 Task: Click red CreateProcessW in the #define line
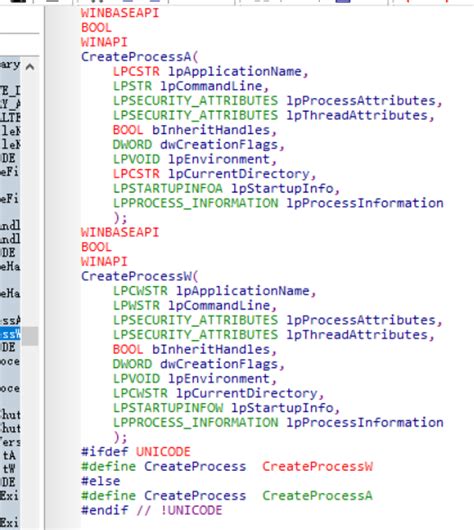tap(317, 466)
